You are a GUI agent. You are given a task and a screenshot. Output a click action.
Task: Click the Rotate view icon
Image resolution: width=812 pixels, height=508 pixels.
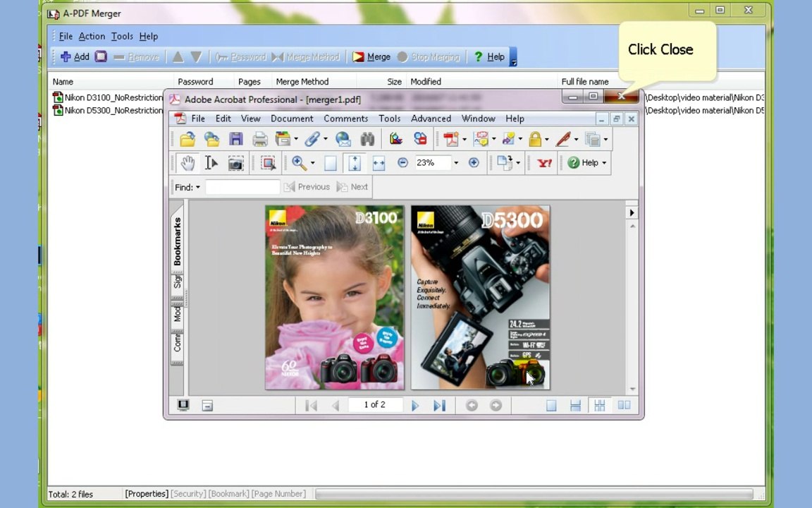tap(504, 163)
